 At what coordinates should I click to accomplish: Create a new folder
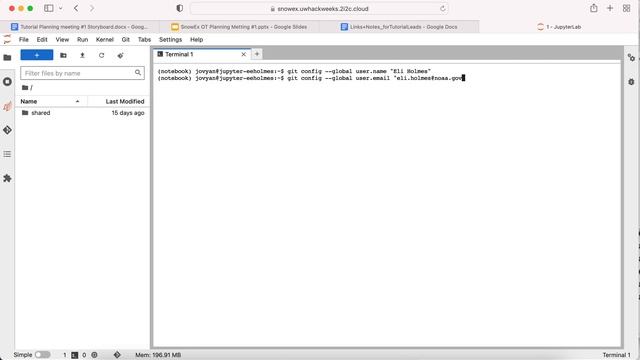63,55
